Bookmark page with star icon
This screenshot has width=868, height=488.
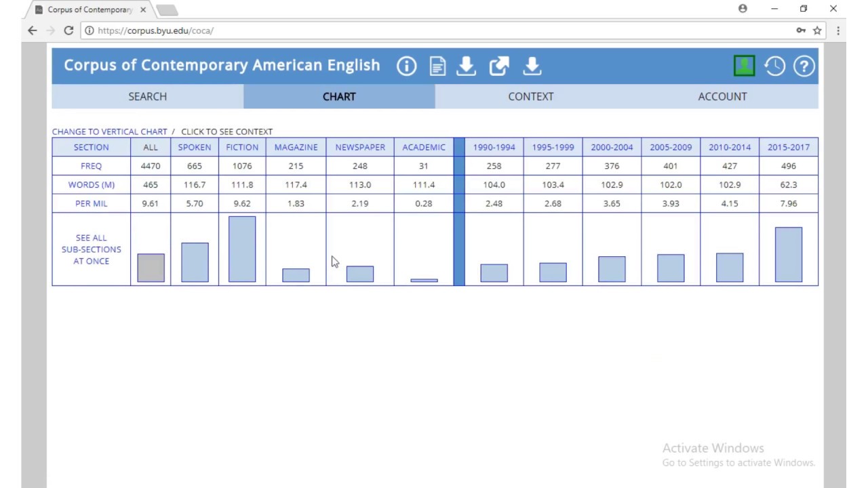817,30
